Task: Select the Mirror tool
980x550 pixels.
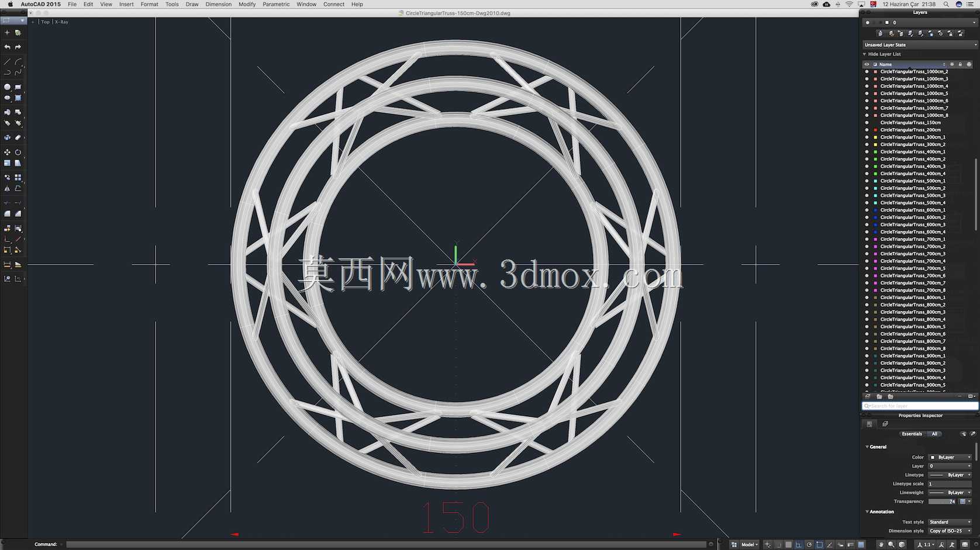Action: click(7, 189)
